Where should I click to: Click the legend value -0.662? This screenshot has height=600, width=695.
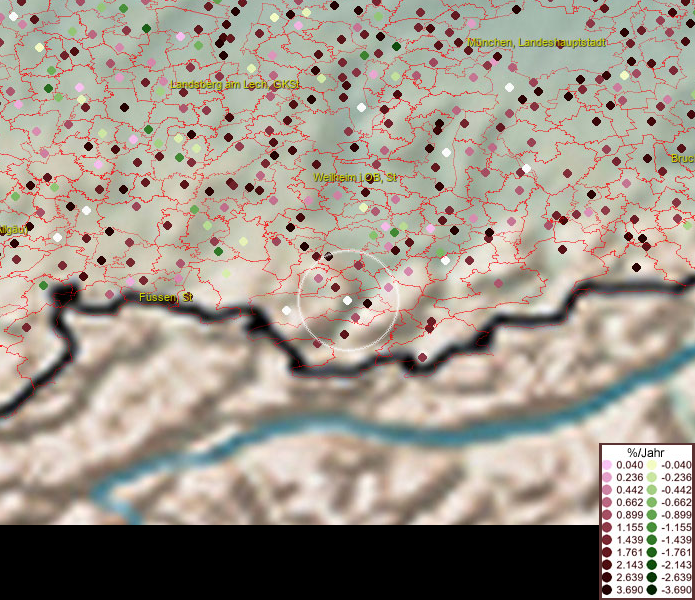[676, 503]
